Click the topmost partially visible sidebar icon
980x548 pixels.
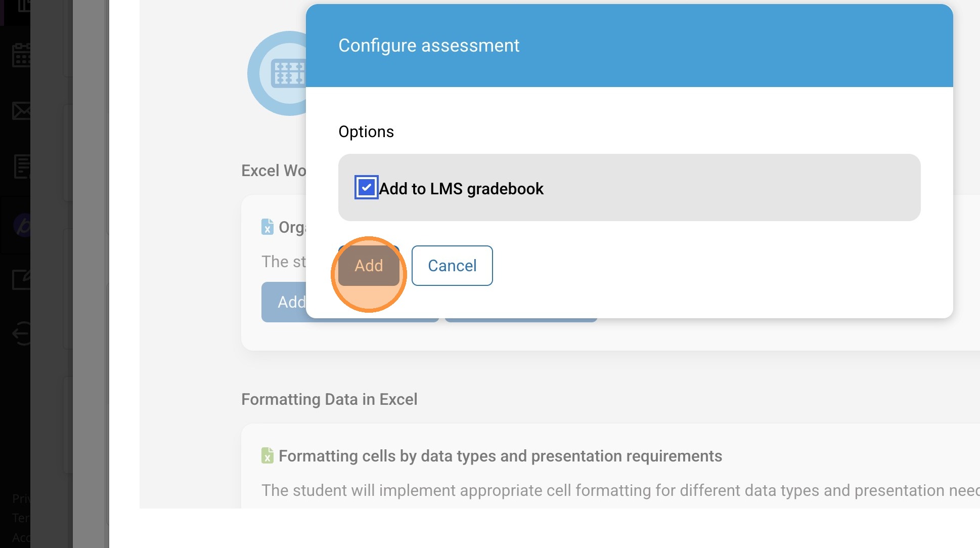pos(24,6)
